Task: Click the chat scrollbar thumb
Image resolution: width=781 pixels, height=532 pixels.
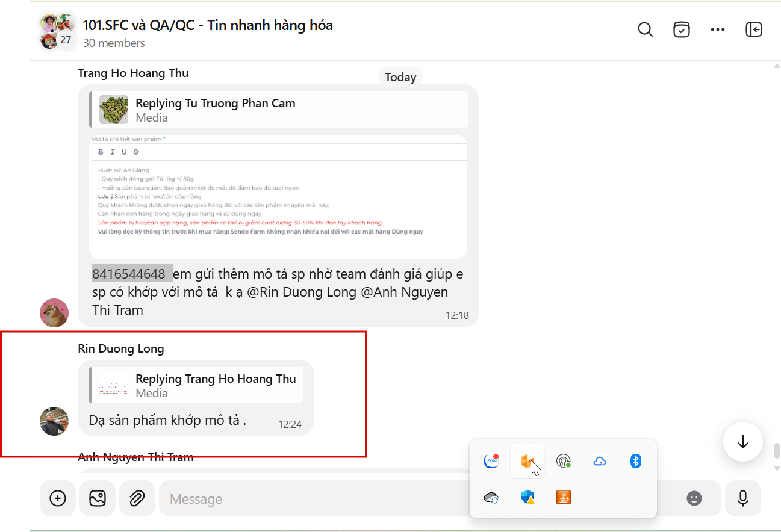Action: (x=777, y=450)
